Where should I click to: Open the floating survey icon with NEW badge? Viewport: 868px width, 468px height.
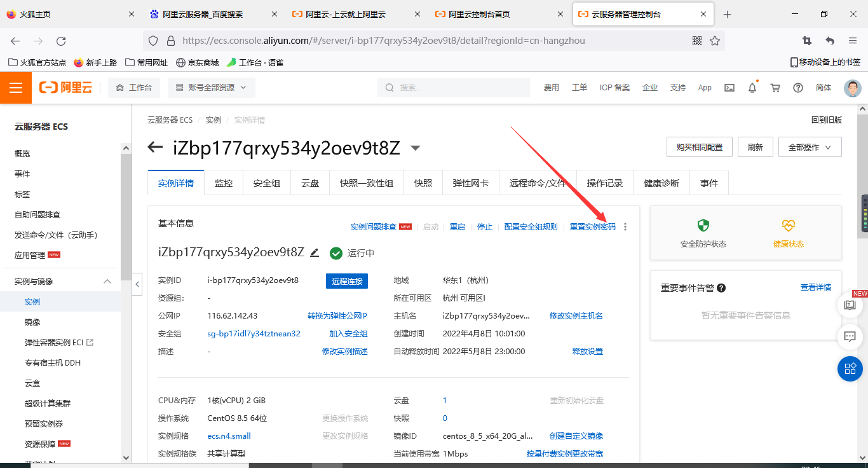pos(850,305)
